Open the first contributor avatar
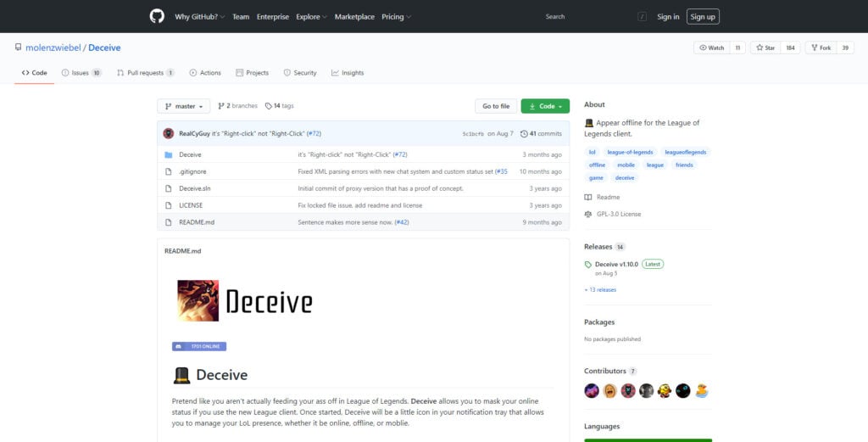The width and height of the screenshot is (868, 442). tap(591, 391)
